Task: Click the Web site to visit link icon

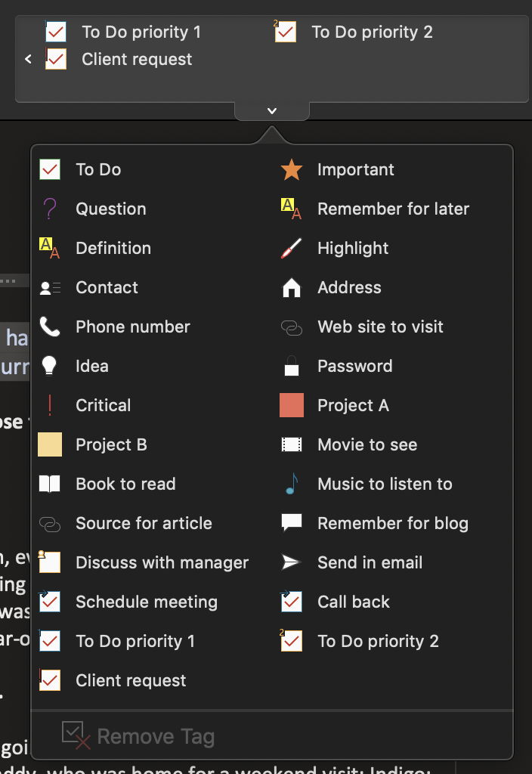Action: coord(292,327)
